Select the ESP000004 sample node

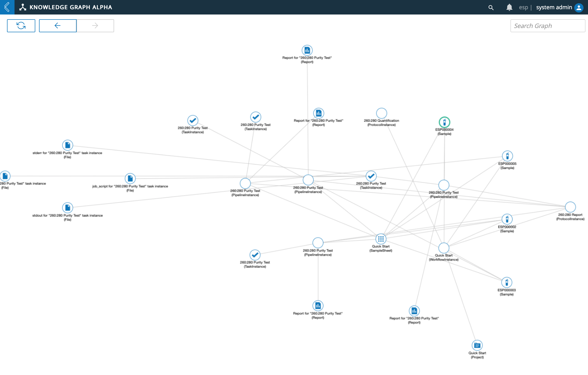(x=444, y=122)
